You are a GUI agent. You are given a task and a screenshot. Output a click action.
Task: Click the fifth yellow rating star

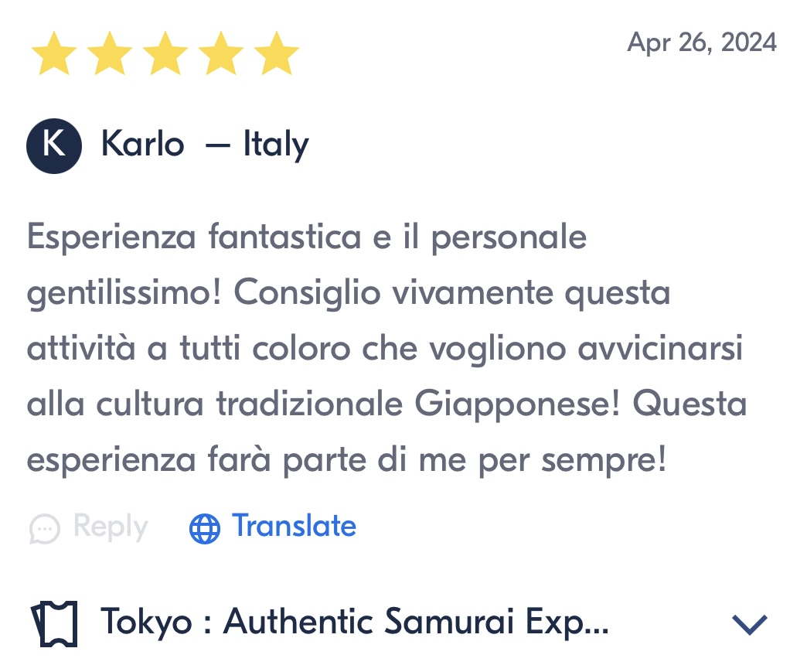tap(277, 53)
